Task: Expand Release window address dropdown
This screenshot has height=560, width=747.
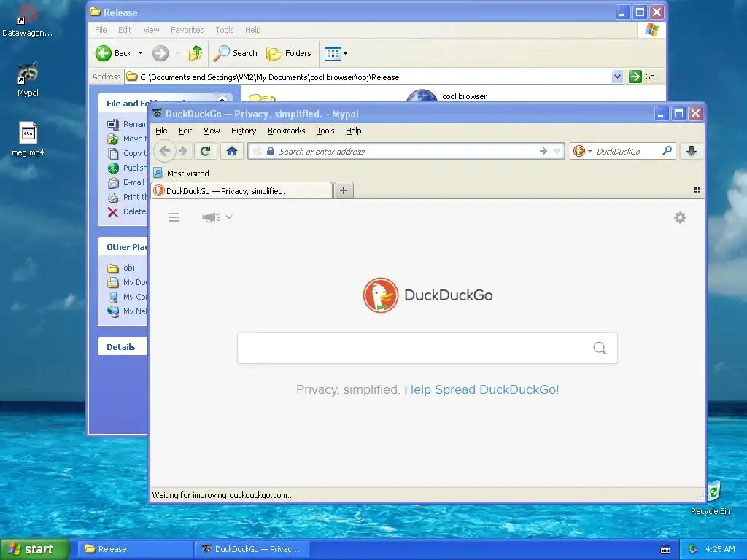Action: (617, 77)
